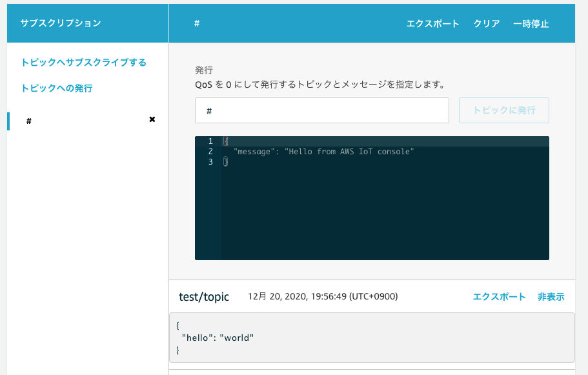The height and width of the screenshot is (375, 588).
Task: Select the # subscription in the sidebar
Action: pyautogui.click(x=29, y=121)
